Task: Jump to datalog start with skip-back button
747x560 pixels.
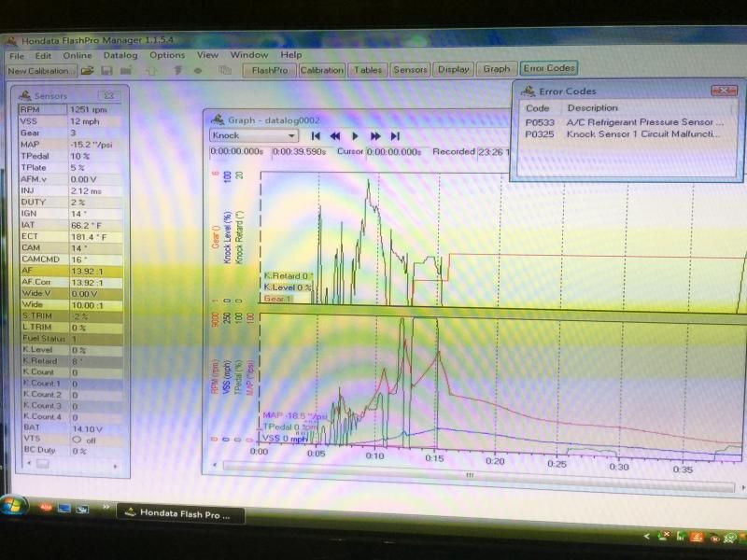Action: pyautogui.click(x=317, y=136)
